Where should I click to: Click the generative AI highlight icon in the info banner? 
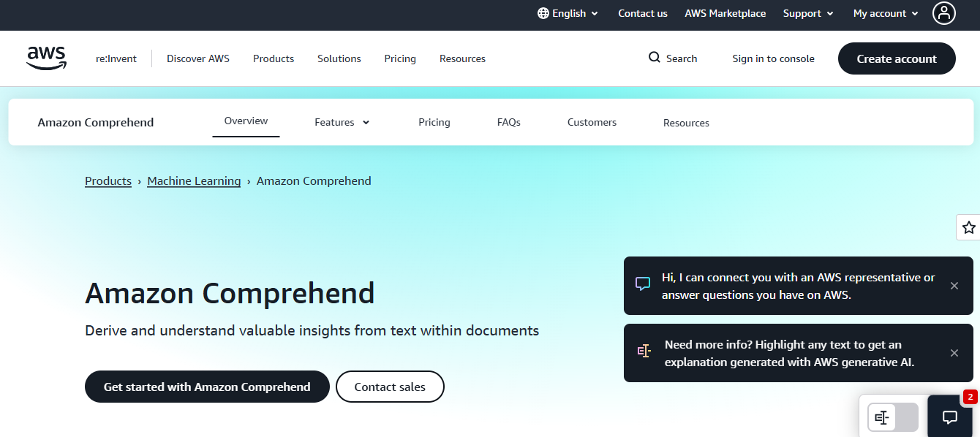(644, 351)
